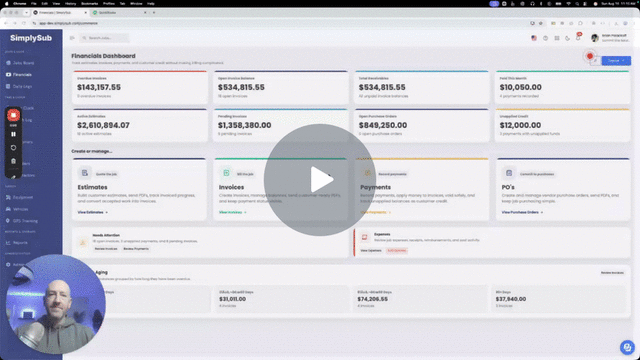The image size is (640, 360).
Task: Click the red recording indicator near Create
Action: pos(590,56)
